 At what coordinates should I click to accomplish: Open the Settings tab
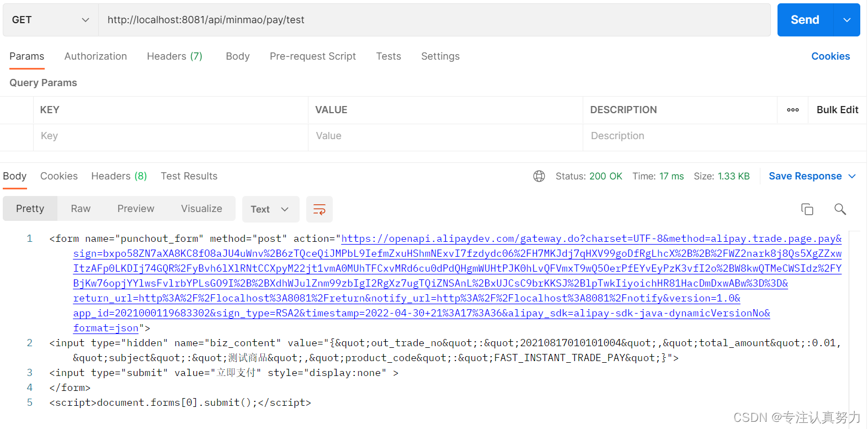click(x=440, y=56)
